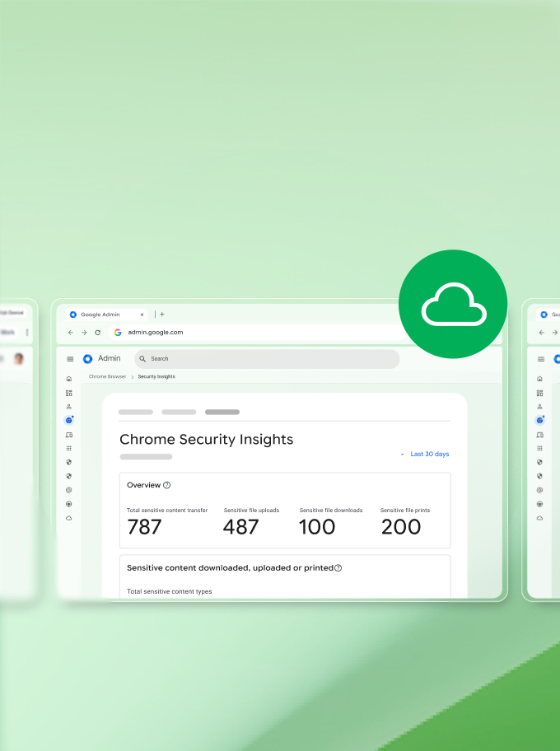Open the Apps grid icon in main window sidebar

[x=69, y=448]
